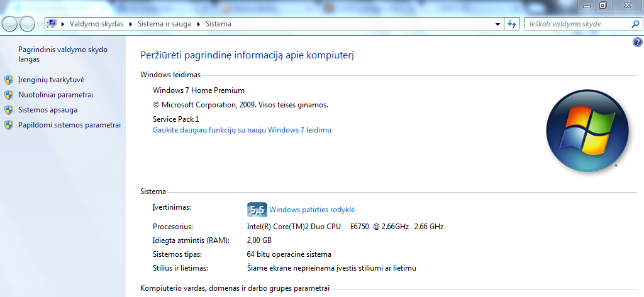Click the Service Pack 1 text
Viewport: 644px width, 297px height.
[176, 119]
